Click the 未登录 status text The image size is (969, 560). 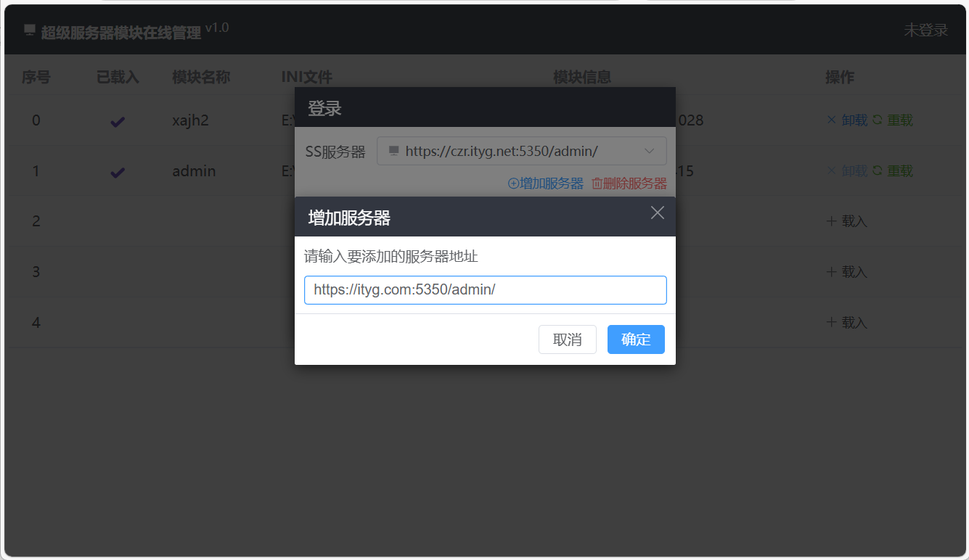(925, 30)
